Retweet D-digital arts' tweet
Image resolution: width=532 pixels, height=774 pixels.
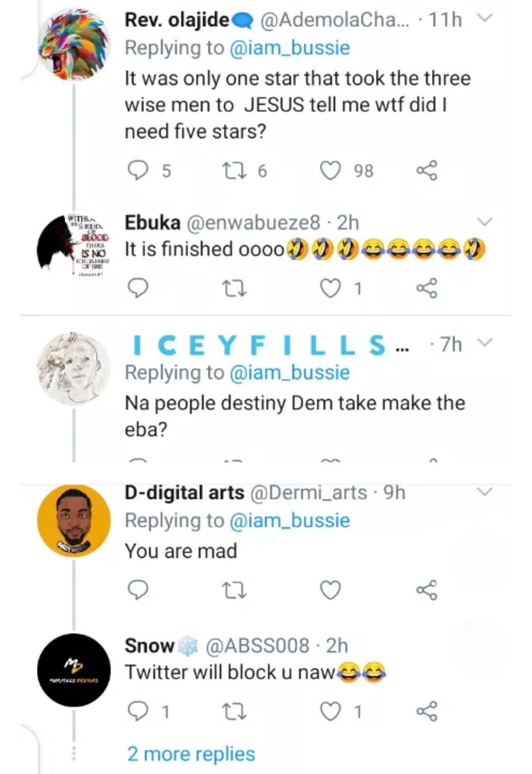click(x=233, y=590)
